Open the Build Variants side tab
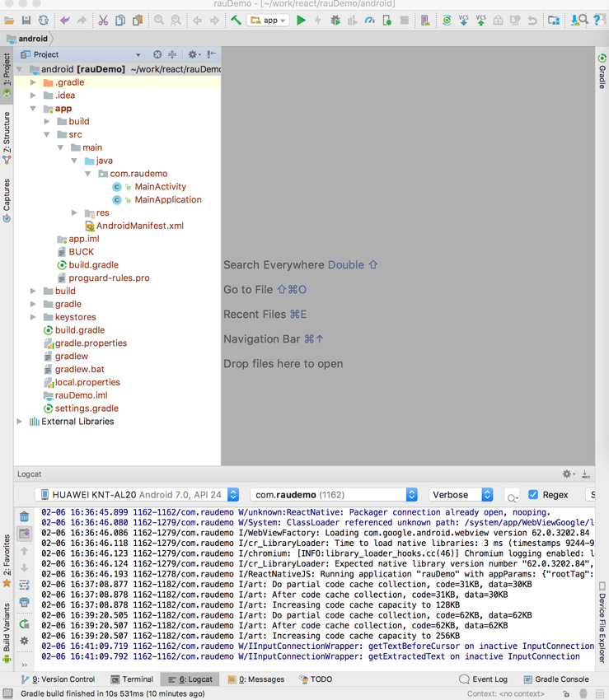This screenshot has width=609, height=700. (7, 632)
